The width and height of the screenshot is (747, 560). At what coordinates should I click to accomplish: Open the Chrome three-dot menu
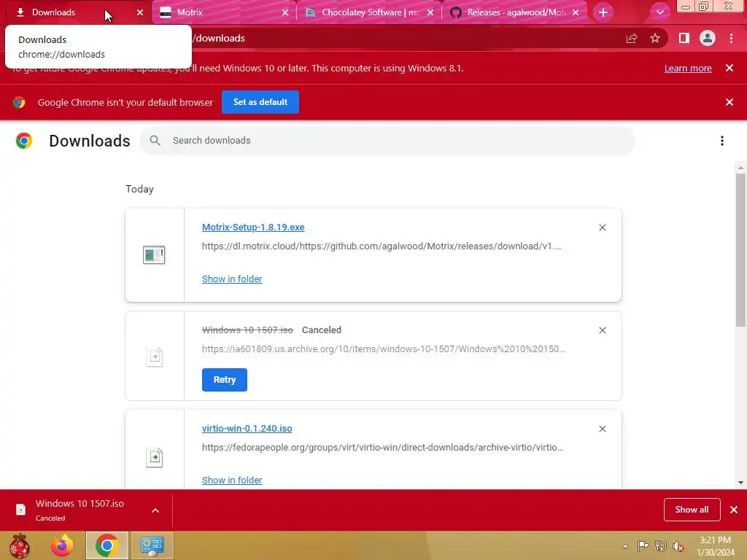(731, 39)
